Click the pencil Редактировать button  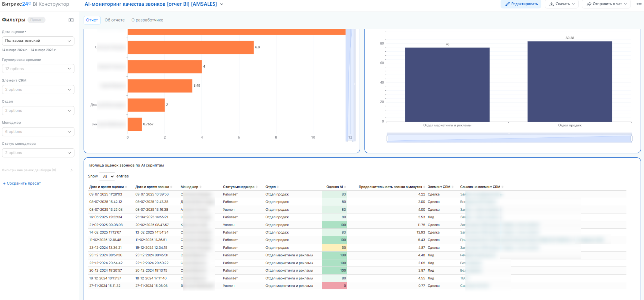point(521,4)
